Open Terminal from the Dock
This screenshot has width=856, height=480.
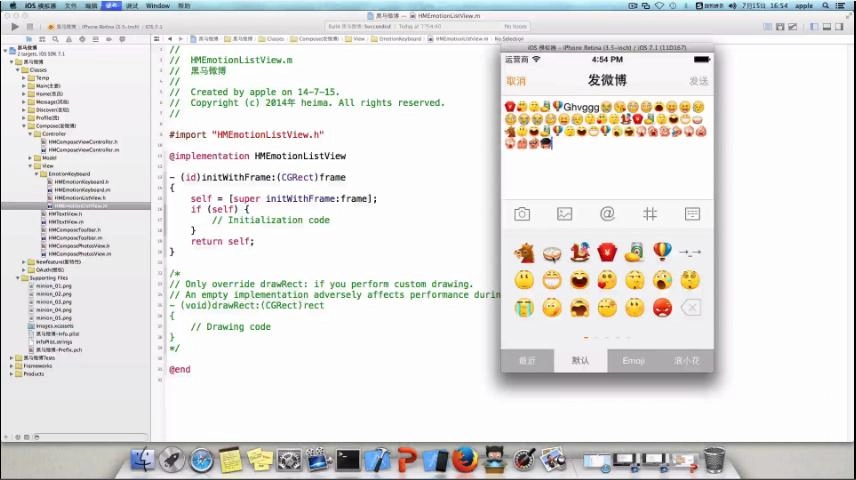click(x=348, y=460)
